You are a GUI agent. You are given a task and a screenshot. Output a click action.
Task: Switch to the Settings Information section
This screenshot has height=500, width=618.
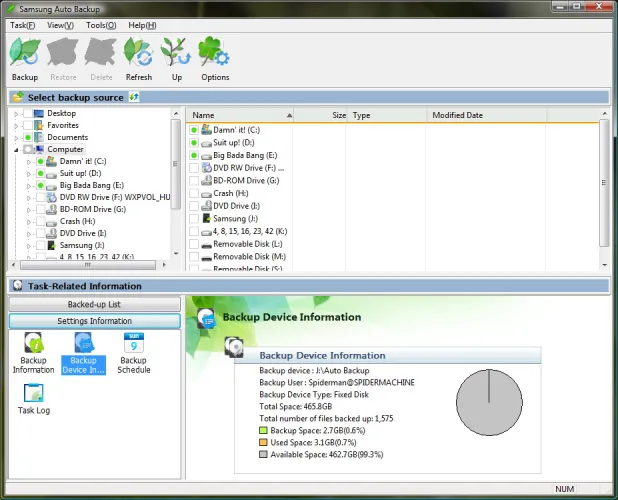click(94, 321)
